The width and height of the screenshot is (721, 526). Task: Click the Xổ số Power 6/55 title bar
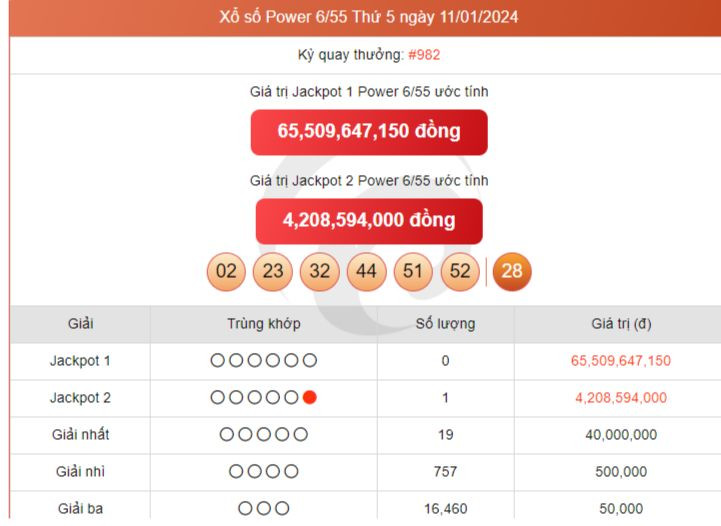368,18
